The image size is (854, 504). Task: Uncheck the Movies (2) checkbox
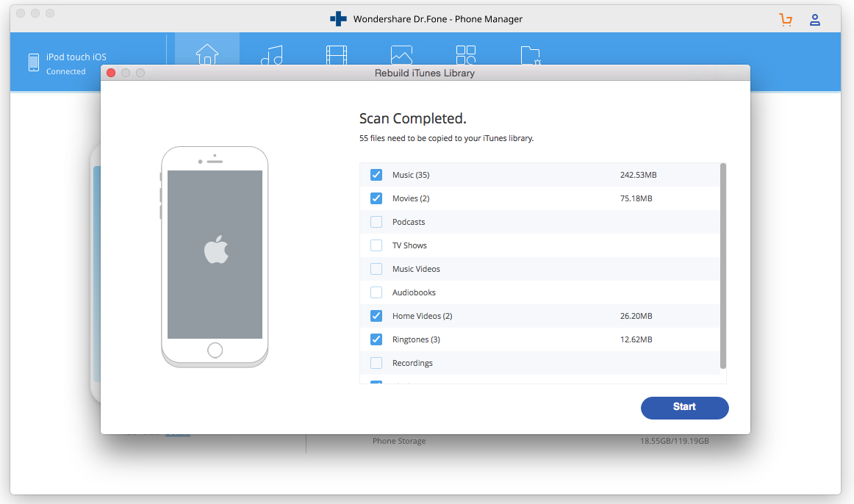click(x=376, y=198)
